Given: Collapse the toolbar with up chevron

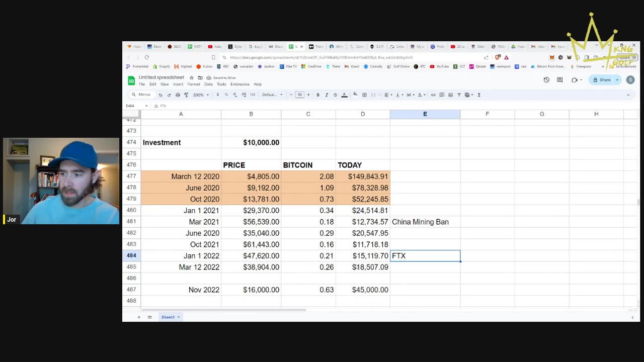Looking at the screenshot, I should pyautogui.click(x=628, y=95).
